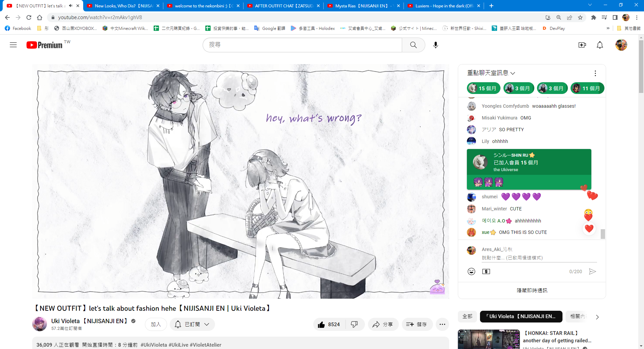
Task: Open live chat three-dot options menu
Action: (x=595, y=73)
